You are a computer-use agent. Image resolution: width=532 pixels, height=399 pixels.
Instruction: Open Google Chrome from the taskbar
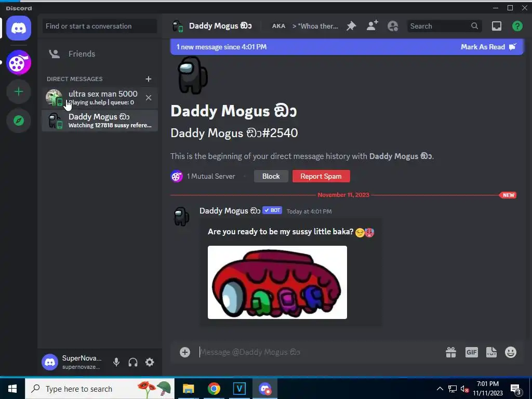(214, 389)
